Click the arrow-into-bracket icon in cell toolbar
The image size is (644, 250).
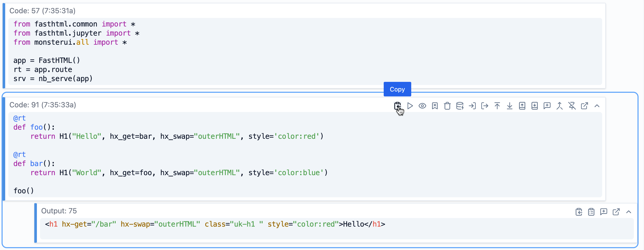472,106
